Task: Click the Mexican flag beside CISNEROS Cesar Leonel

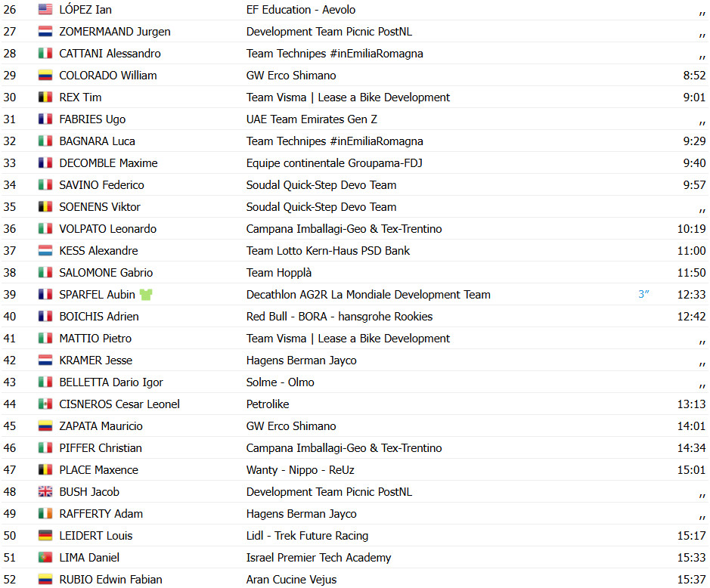Action: pyautogui.click(x=45, y=404)
